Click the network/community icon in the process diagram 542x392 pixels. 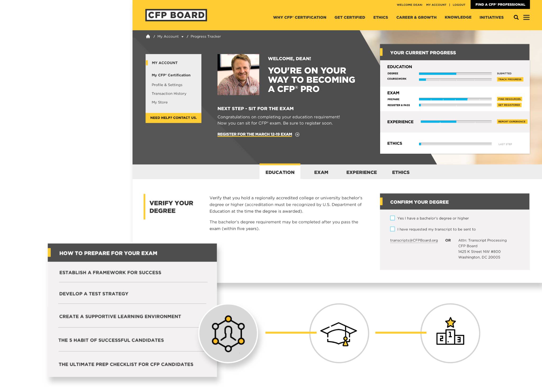pyautogui.click(x=227, y=334)
